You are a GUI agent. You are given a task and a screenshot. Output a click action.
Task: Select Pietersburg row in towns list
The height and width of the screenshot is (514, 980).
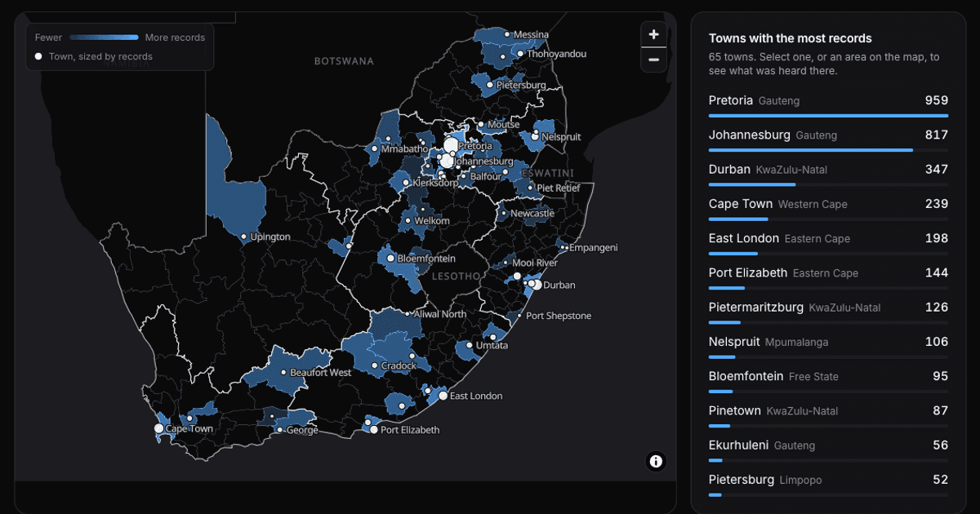coord(828,483)
